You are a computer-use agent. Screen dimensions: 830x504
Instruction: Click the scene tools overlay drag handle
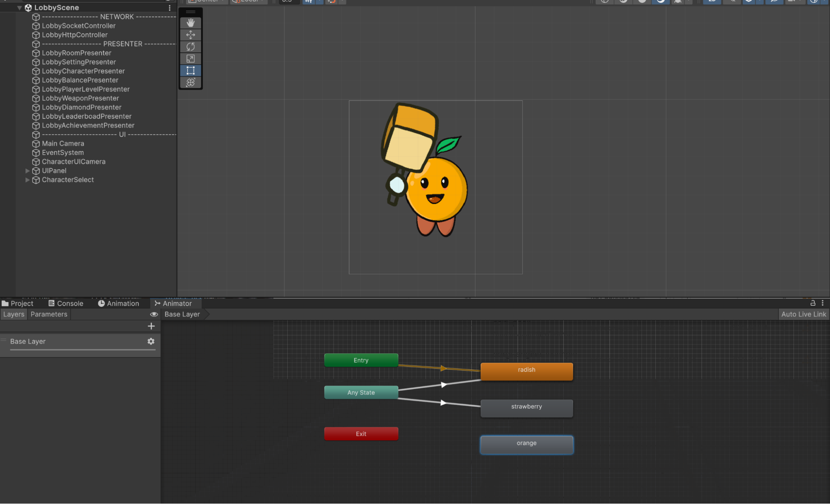pyautogui.click(x=191, y=12)
